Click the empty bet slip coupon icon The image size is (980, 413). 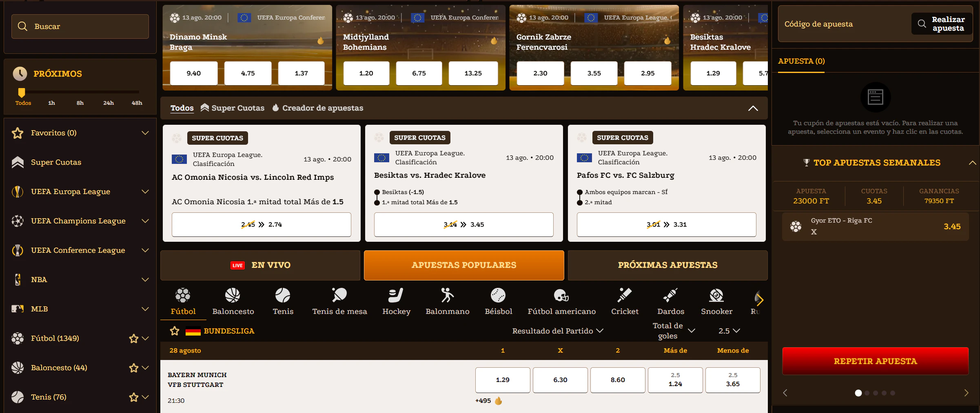pos(875,97)
